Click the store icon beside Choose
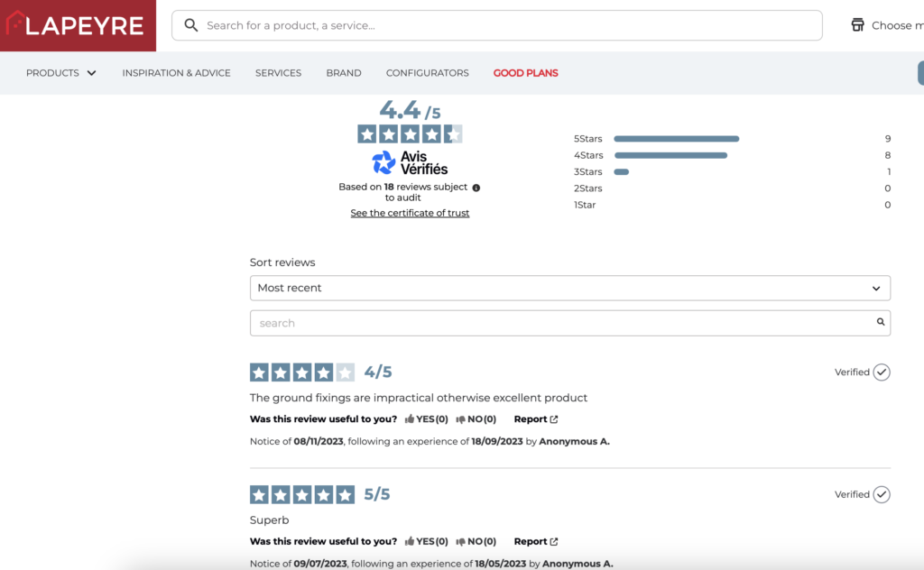The height and width of the screenshot is (570, 924). (857, 24)
